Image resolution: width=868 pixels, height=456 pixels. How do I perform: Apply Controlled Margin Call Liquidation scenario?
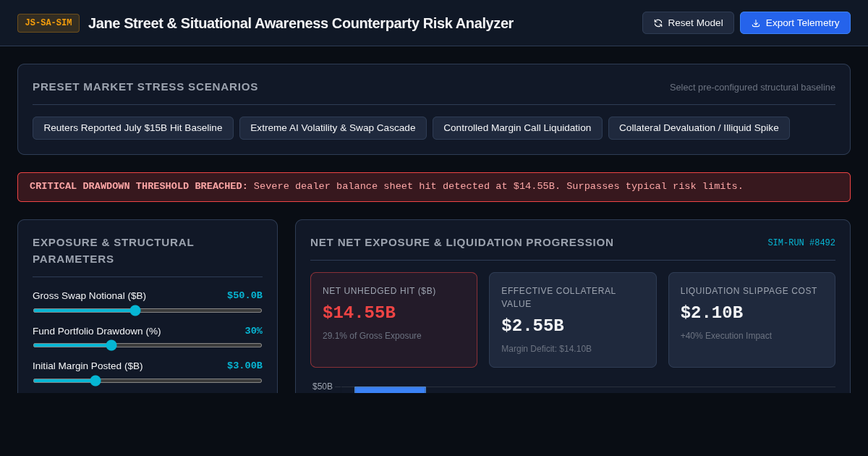pyautogui.click(x=517, y=128)
